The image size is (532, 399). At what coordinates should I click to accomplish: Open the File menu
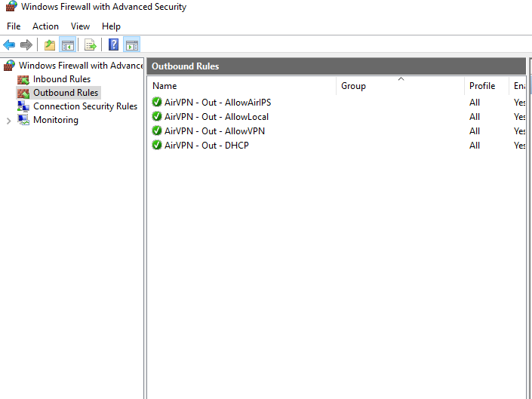pos(14,26)
